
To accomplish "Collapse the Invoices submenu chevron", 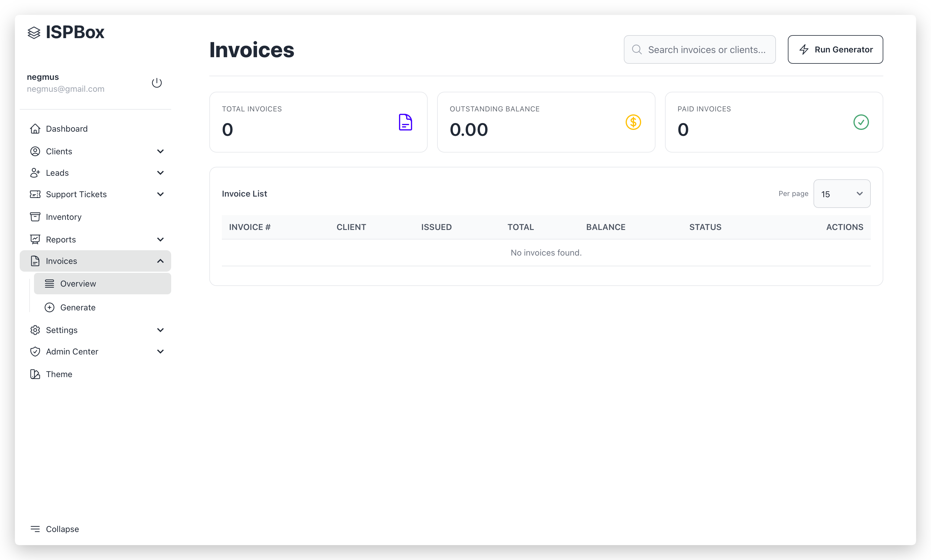I will (160, 261).
